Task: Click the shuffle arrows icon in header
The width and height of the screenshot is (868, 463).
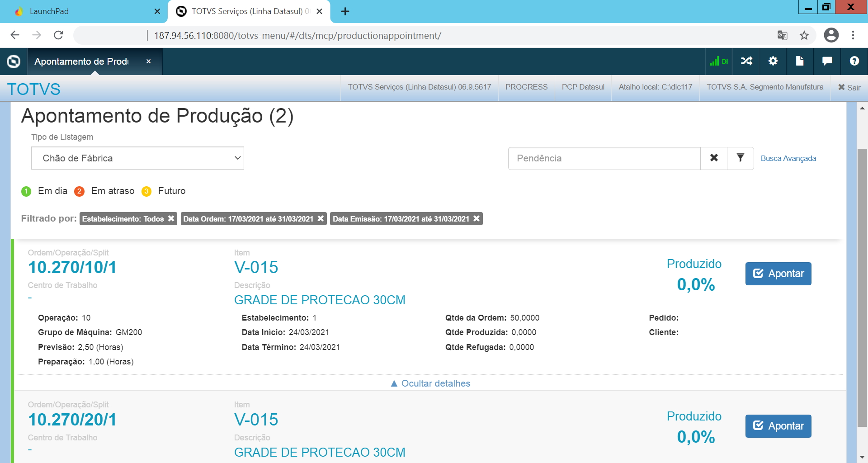Action: pos(746,61)
